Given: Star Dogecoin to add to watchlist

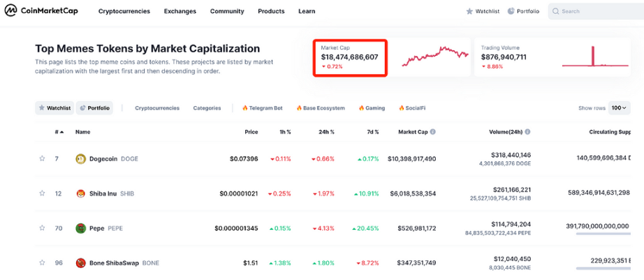Looking at the screenshot, I should [42, 159].
